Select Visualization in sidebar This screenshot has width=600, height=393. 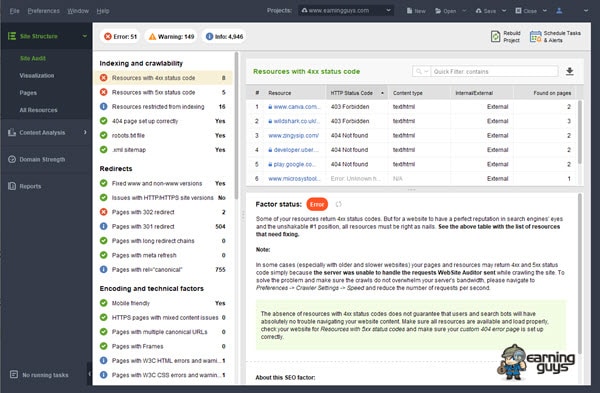(x=37, y=75)
